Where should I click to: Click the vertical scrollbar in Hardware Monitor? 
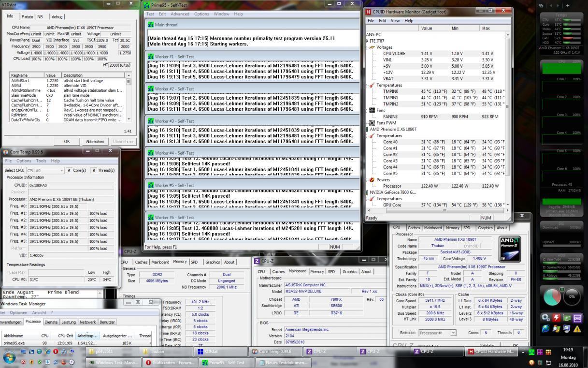tap(507, 119)
